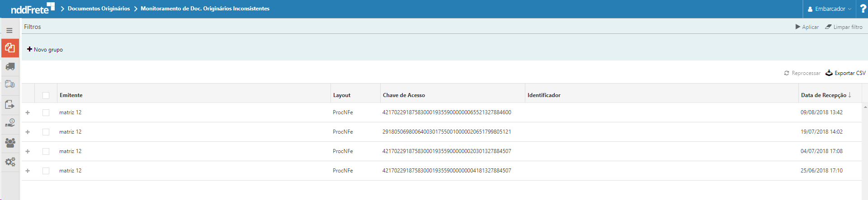Viewport: 868px width, 200px height.
Task: Open the outlined truck icon in sidebar
Action: (x=10, y=84)
